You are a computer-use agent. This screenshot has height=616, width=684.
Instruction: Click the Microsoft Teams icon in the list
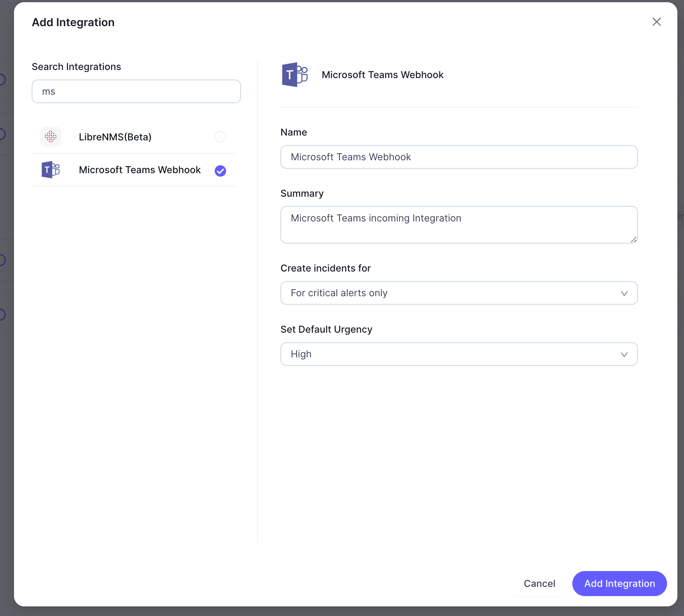pyautogui.click(x=51, y=170)
